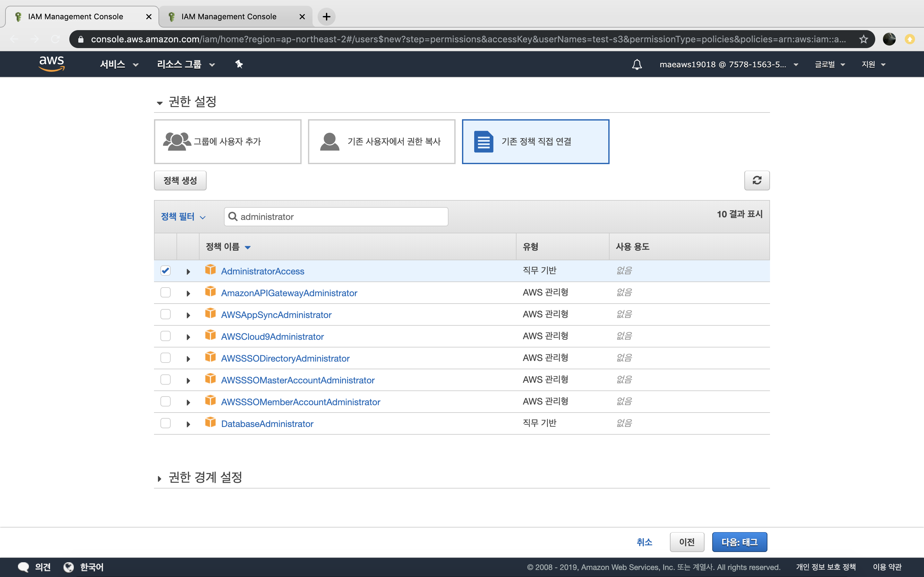Open the notifications bell icon

click(637, 64)
